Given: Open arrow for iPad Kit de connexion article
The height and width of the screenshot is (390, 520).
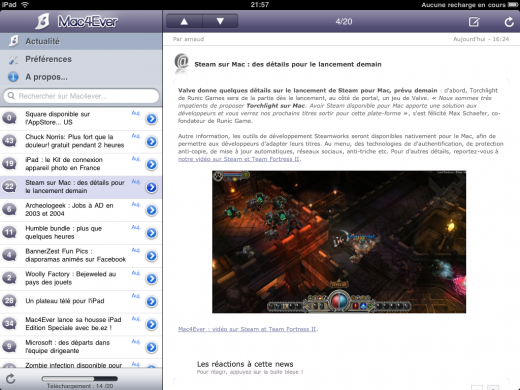Looking at the screenshot, I should (x=152, y=164).
